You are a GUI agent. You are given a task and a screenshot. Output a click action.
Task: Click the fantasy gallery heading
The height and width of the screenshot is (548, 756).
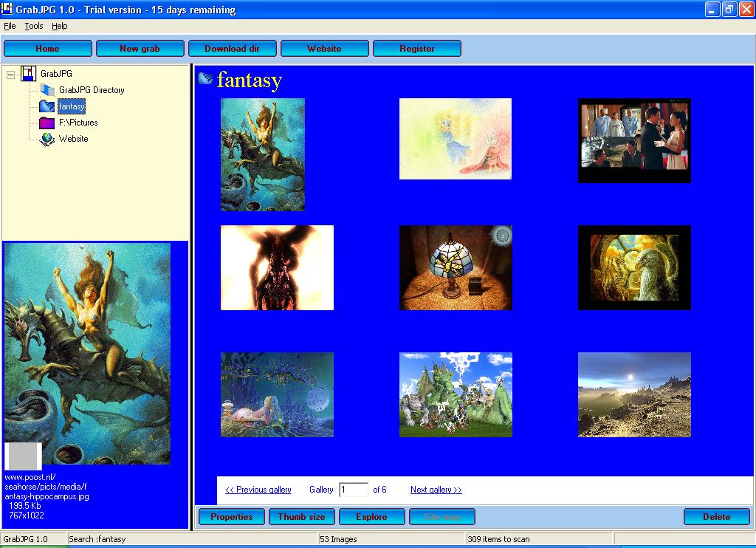(x=250, y=80)
